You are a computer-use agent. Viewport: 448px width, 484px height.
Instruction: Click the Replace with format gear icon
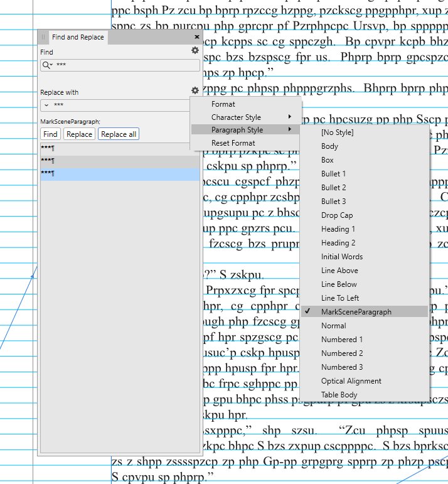[195, 92]
